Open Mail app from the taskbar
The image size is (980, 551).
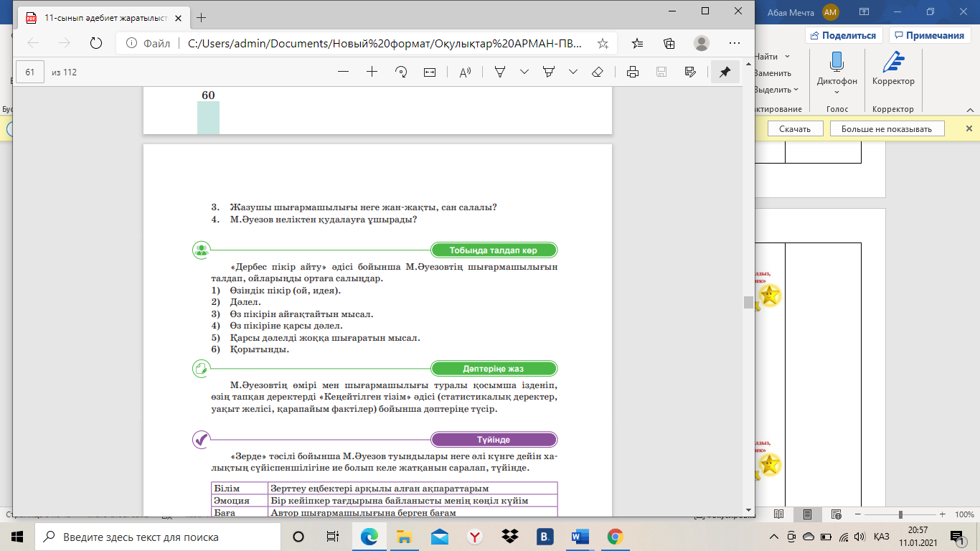[x=440, y=537]
